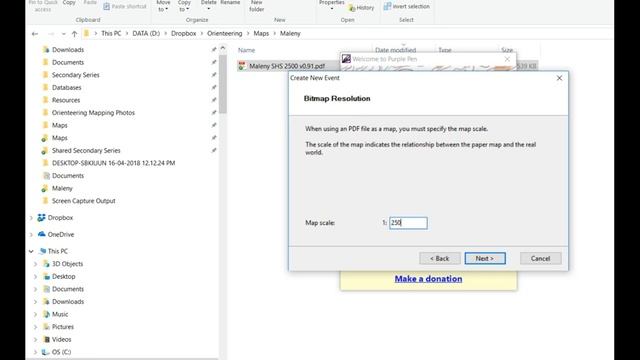Click This PC in the address bar
The width and height of the screenshot is (640, 360).
tap(111, 33)
